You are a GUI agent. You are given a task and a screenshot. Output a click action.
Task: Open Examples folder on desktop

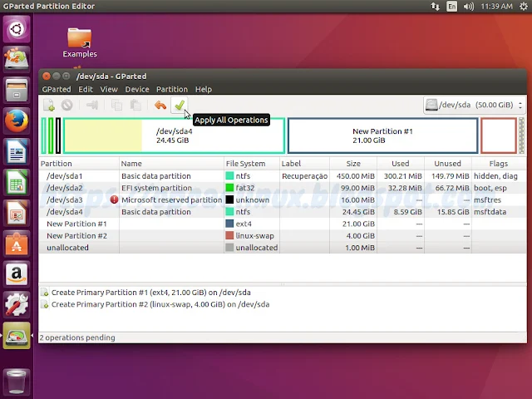click(80, 42)
